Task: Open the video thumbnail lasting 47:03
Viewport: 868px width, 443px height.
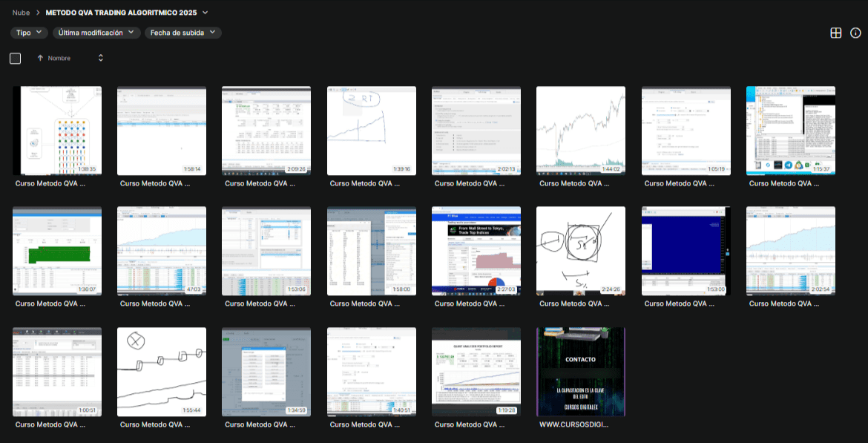Action: (x=162, y=251)
